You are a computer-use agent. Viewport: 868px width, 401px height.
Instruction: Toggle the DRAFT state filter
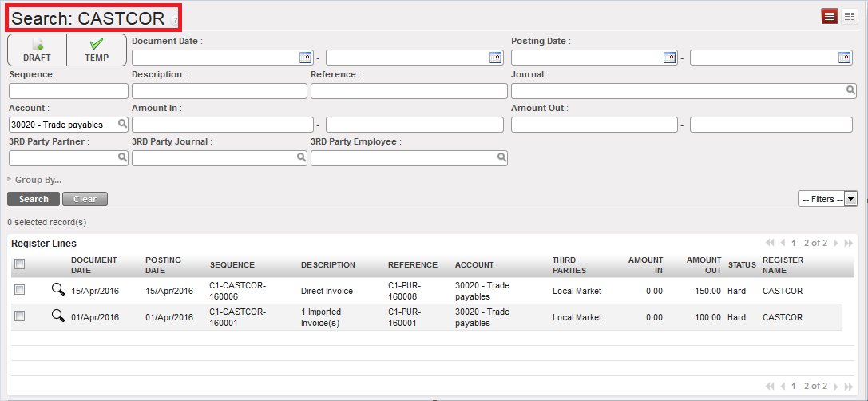point(37,50)
